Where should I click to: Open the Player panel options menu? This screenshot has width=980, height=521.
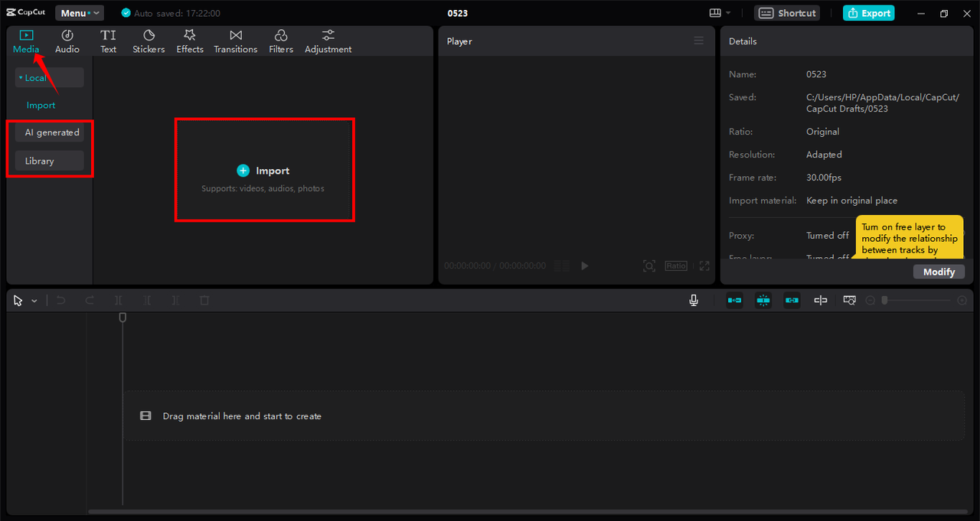[699, 41]
